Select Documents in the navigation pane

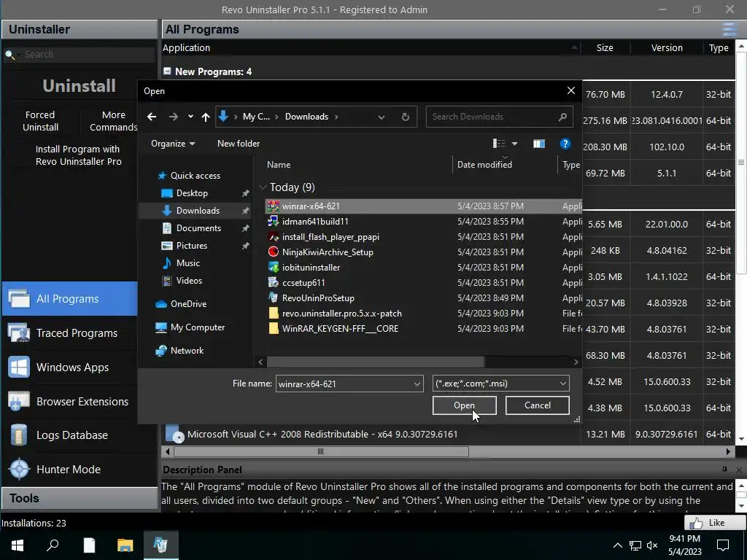[x=198, y=228]
